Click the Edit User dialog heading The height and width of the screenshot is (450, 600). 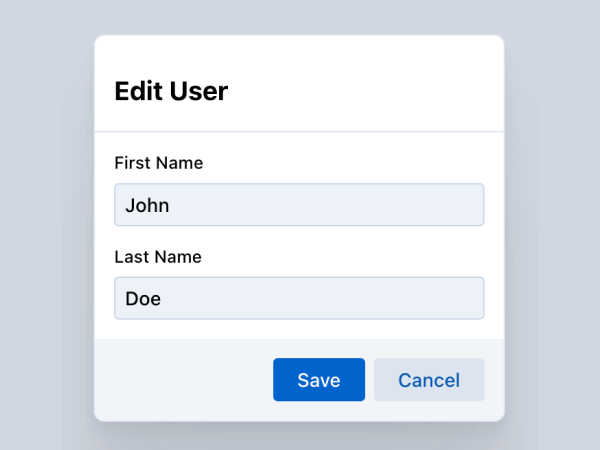171,92
